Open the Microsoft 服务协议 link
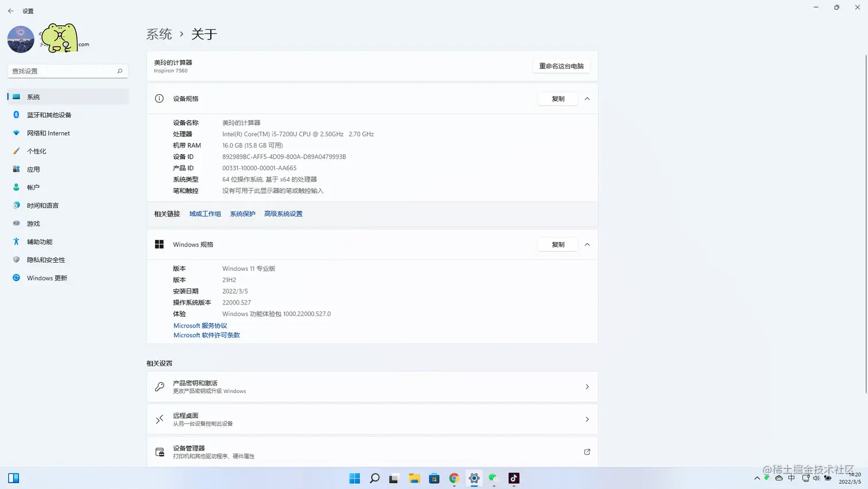 pos(200,326)
